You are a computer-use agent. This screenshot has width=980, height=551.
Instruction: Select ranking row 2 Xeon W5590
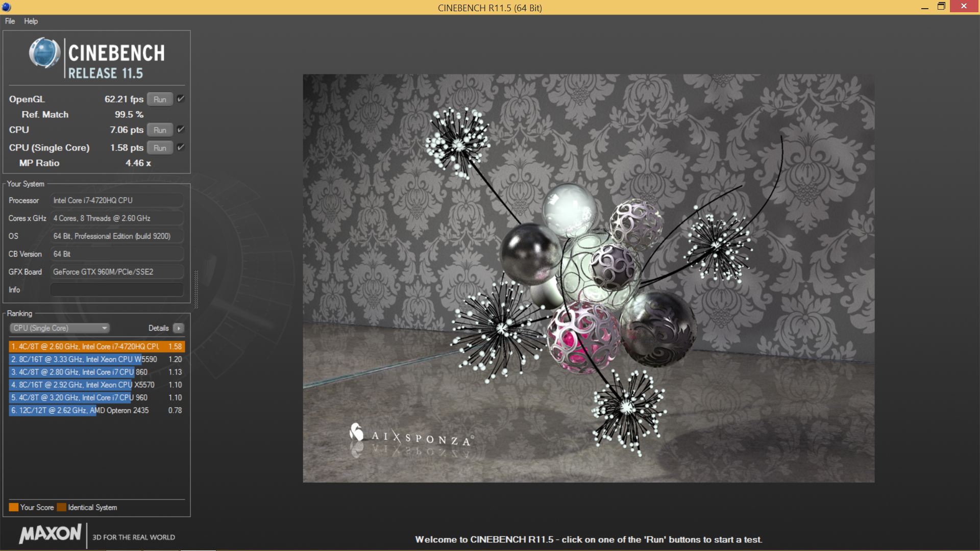click(x=96, y=359)
